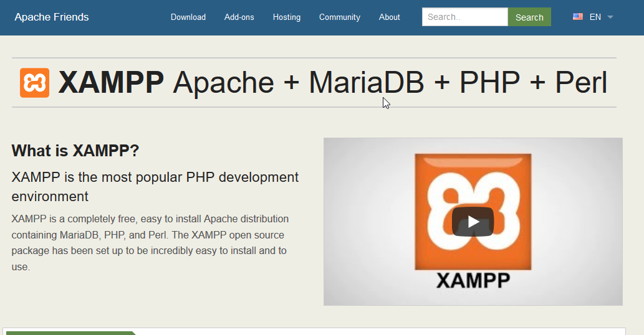This screenshot has height=335, width=644.
Task: Open the Community menu
Action: coord(340,17)
